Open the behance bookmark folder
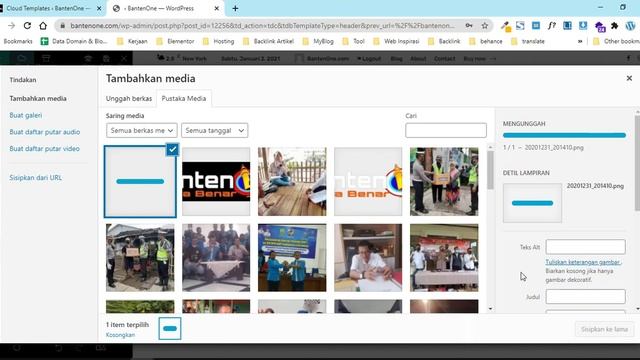Viewport: 640px width, 360px height. pos(486,41)
